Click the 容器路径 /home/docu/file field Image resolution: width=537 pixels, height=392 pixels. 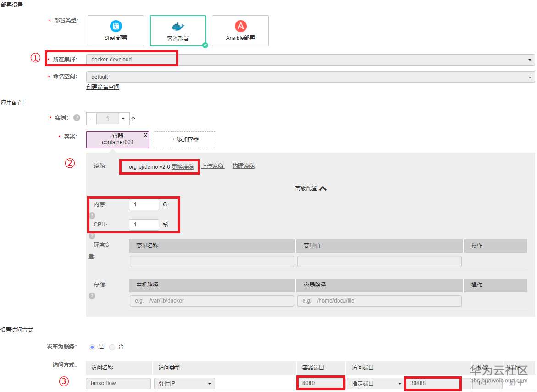[379, 301]
